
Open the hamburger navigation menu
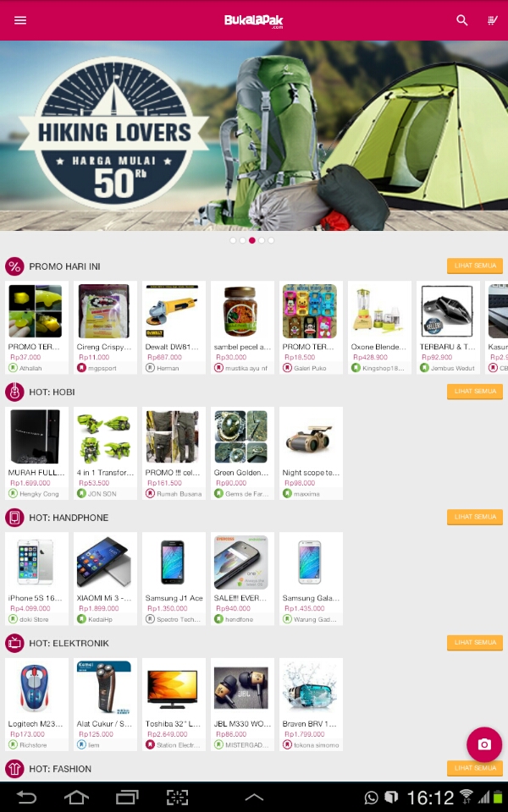(x=20, y=20)
